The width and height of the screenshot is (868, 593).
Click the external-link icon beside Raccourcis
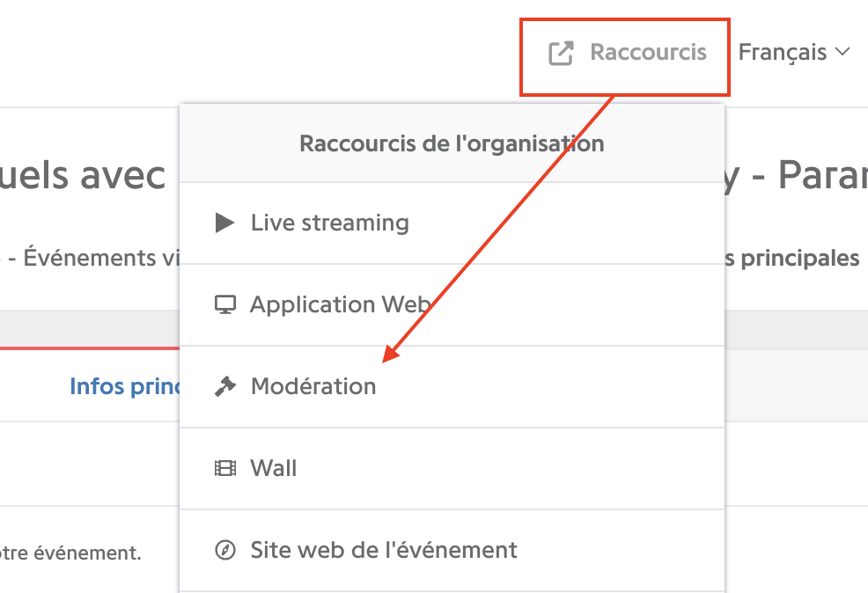[x=561, y=53]
